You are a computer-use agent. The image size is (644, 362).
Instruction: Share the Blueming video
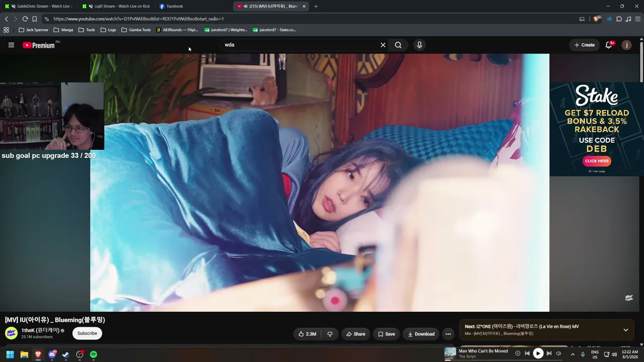tap(355, 334)
